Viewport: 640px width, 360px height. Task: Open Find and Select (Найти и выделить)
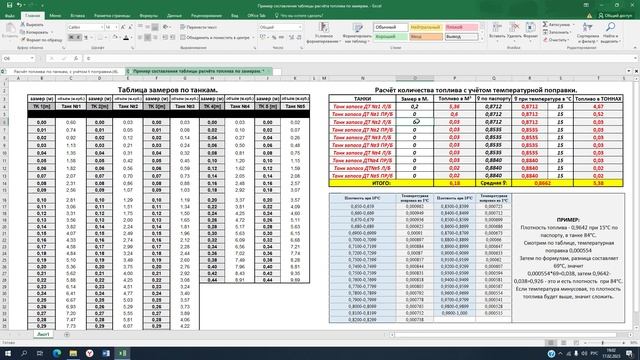coord(610,33)
